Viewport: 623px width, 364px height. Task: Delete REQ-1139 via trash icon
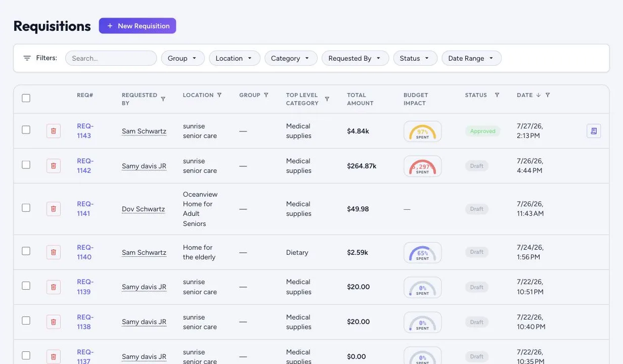(54, 287)
